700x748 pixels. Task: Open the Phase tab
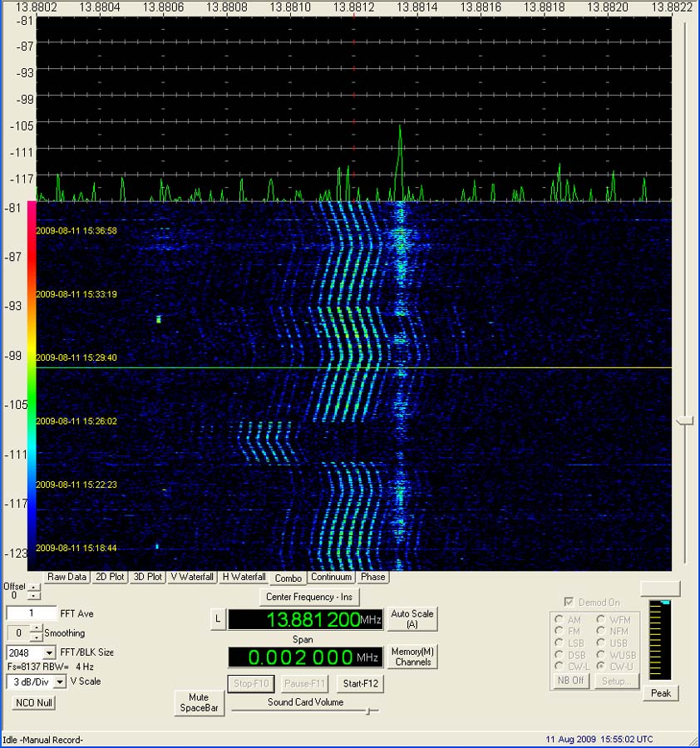click(372, 577)
